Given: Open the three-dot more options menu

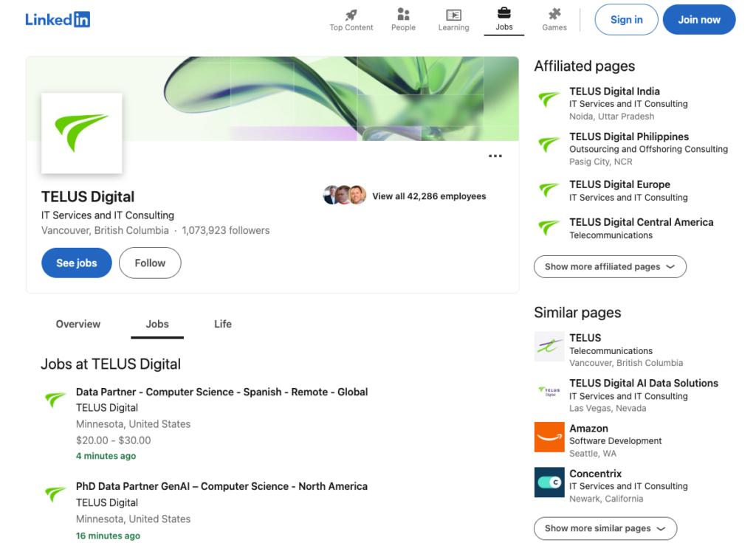Looking at the screenshot, I should 495,156.
